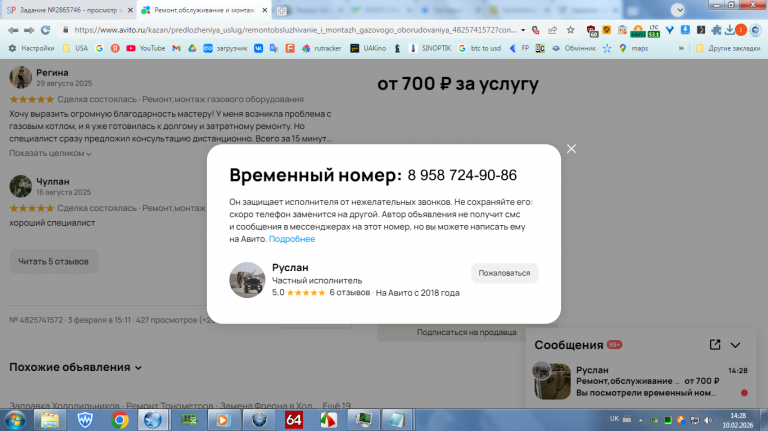Open the YouTube bookmark
The width and height of the screenshot is (768, 431).
coord(145,48)
